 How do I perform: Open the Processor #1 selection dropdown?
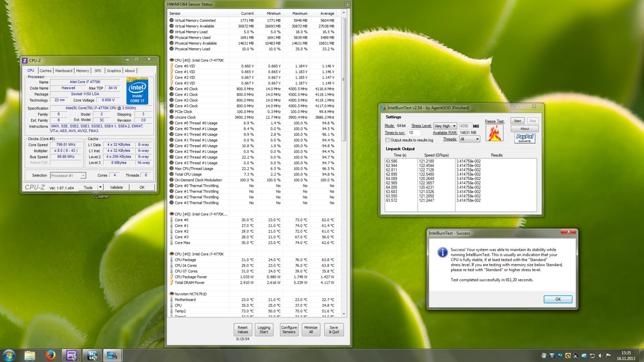pos(68,175)
